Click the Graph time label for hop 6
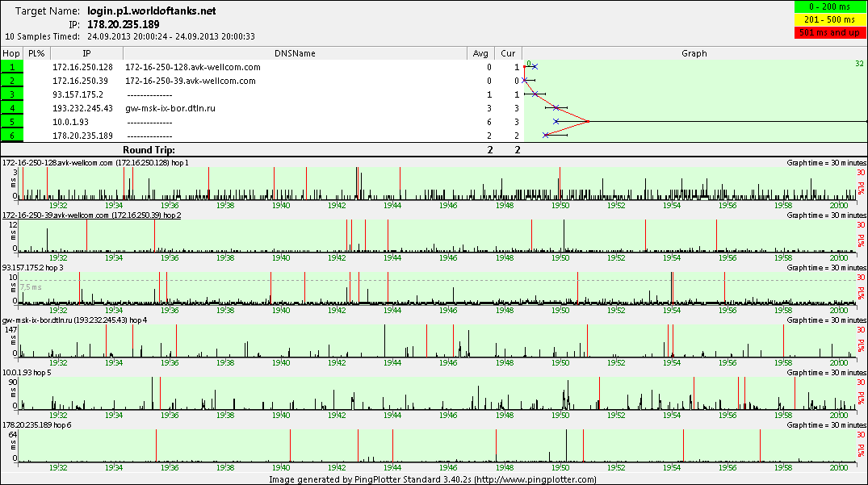The width and height of the screenshot is (868, 485). (x=827, y=425)
